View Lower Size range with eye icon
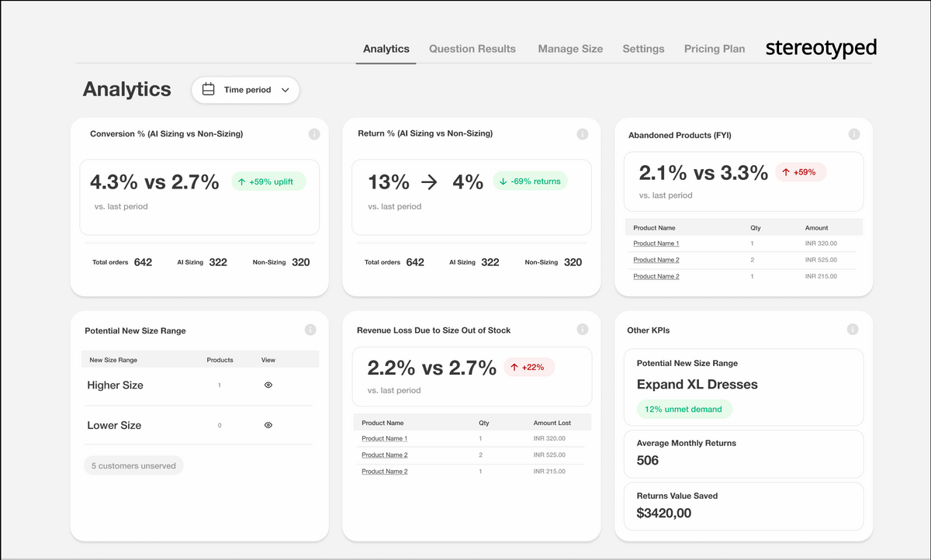This screenshot has height=560, width=931. 268,425
